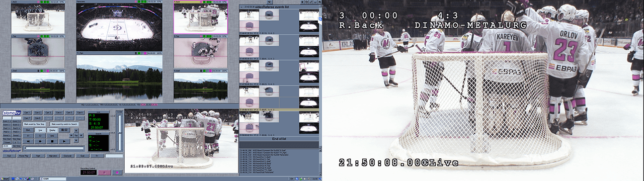The image size is (644, 181).
Task: Click the pink stop recording square
Action: pyautogui.click(x=117, y=172)
